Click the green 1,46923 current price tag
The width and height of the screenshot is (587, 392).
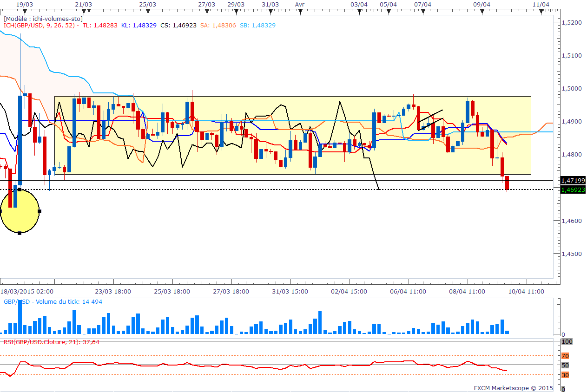(x=573, y=189)
